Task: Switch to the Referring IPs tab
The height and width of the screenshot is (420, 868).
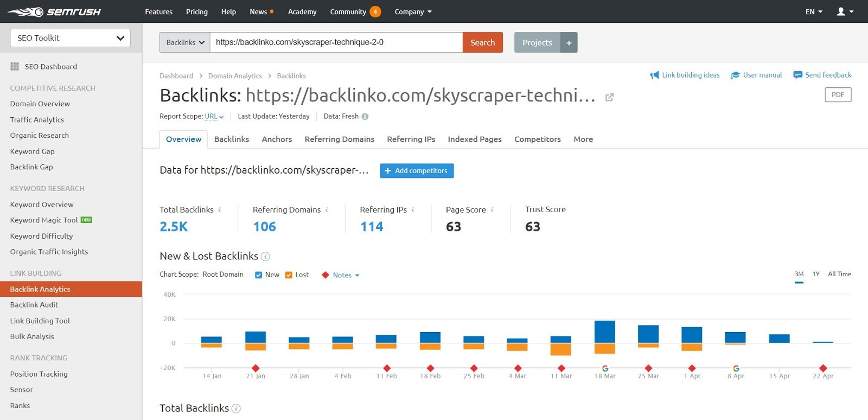Action: pyautogui.click(x=411, y=139)
